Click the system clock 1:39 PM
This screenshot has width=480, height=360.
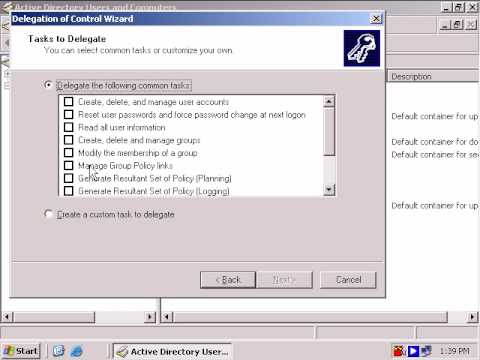point(455,351)
